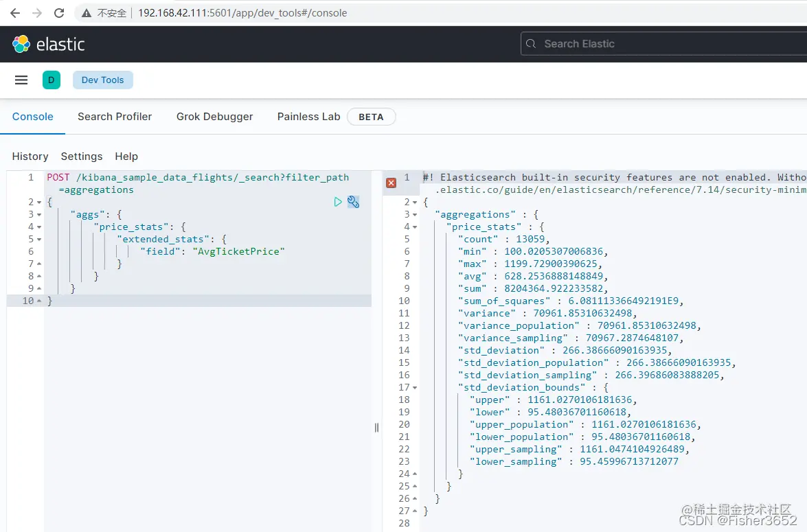Open the Grok Debugger tab
Screen dimensions: 807x532
coord(214,117)
